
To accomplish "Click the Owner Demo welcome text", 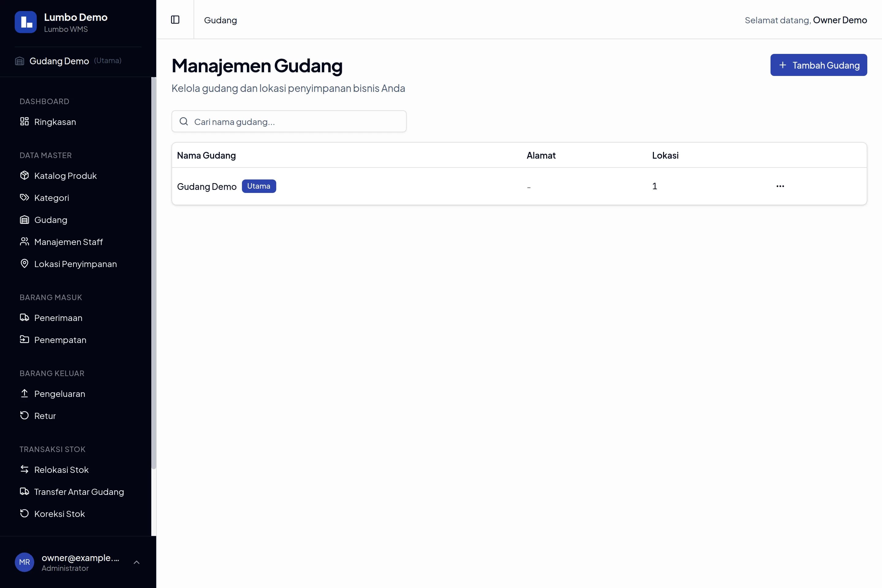I will click(x=840, y=20).
